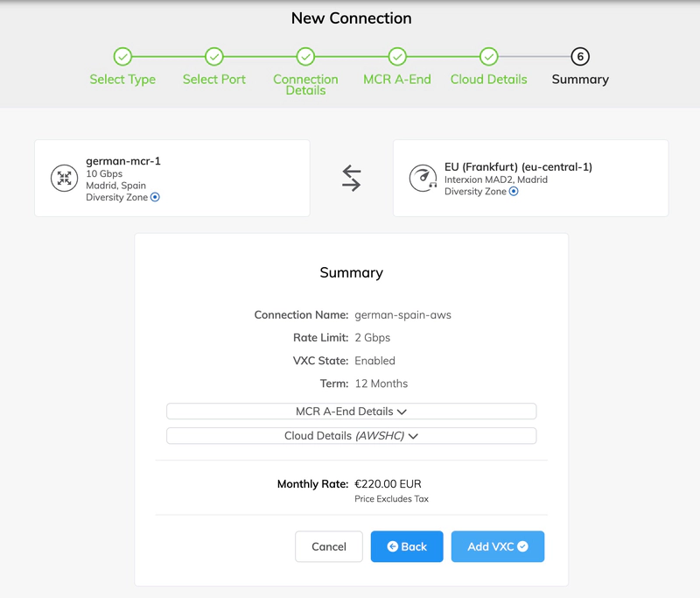The image size is (700, 598).
Task: Jump to the Cloud Details step label
Action: (x=488, y=80)
